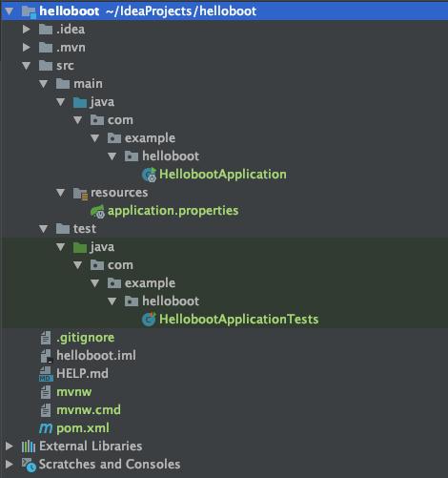This screenshot has height=478, width=448.
Task: Click the Maven pom.xml icon
Action: click(46, 428)
